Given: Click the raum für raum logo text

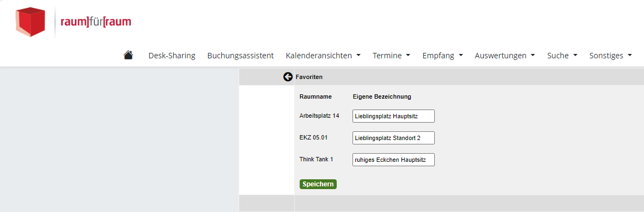Looking at the screenshot, I should (x=96, y=22).
